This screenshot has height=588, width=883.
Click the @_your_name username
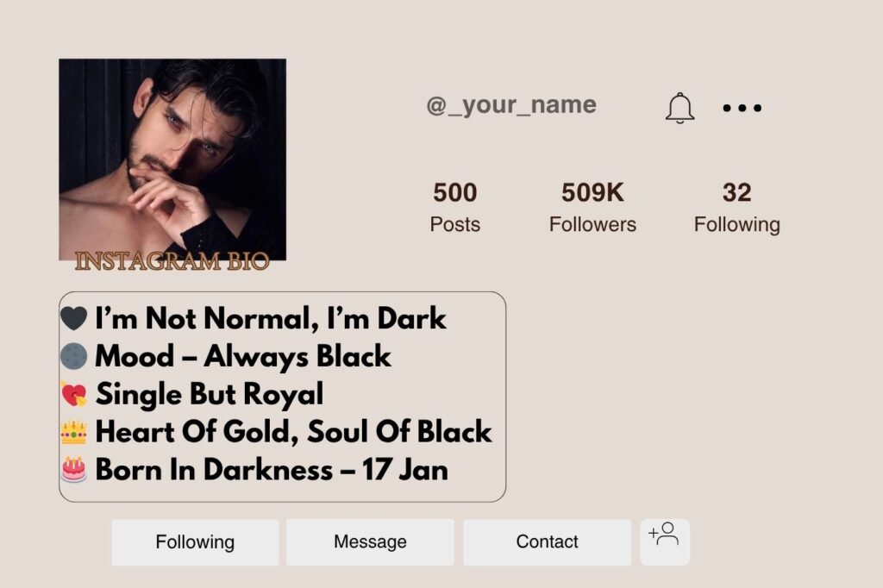click(x=511, y=105)
